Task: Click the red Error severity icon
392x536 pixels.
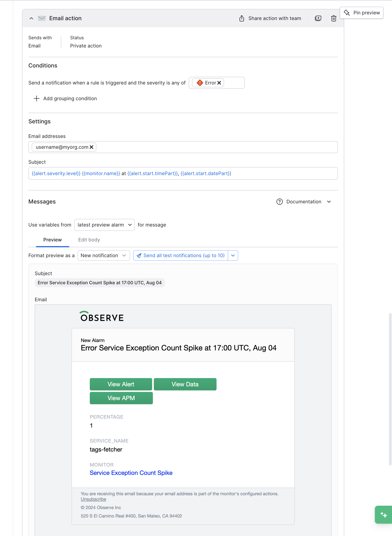Action: click(x=200, y=83)
